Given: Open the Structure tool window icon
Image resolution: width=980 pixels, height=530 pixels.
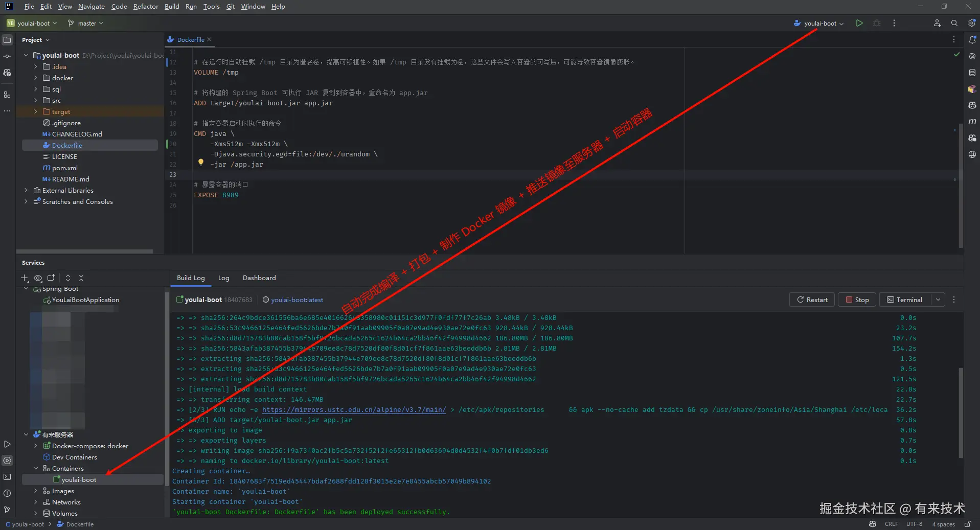Looking at the screenshot, I should coord(7,95).
